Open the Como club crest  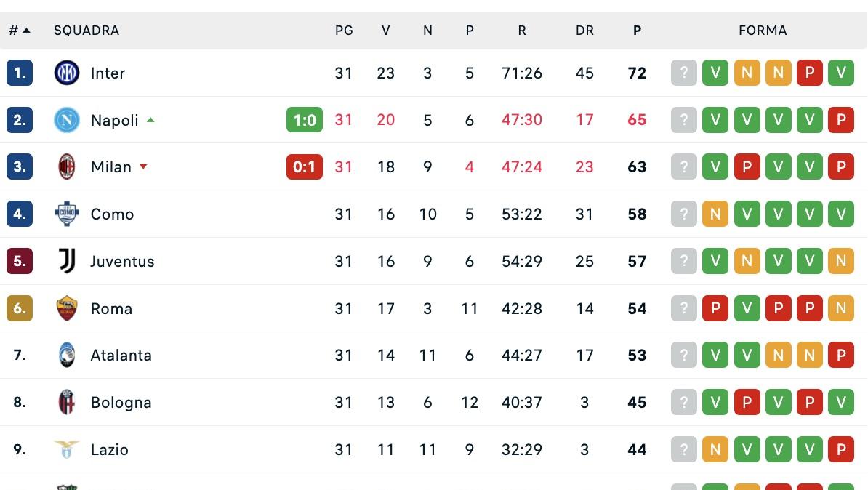[x=66, y=214]
